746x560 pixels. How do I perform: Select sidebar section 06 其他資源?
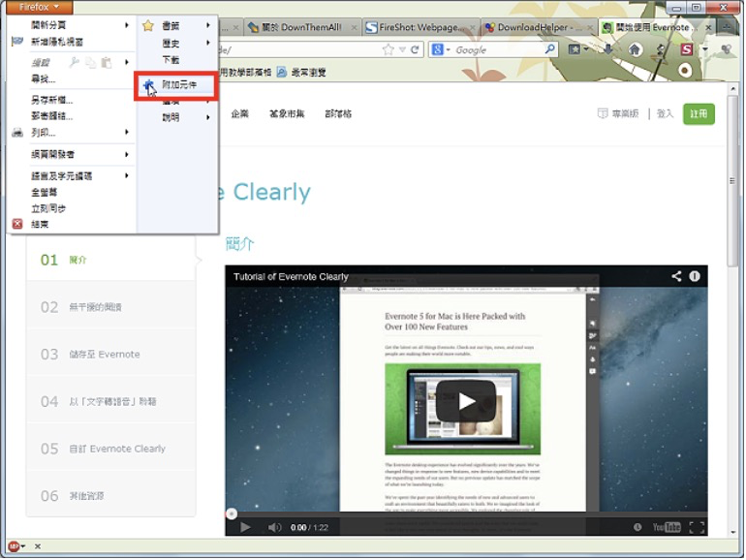pyautogui.click(x=110, y=496)
